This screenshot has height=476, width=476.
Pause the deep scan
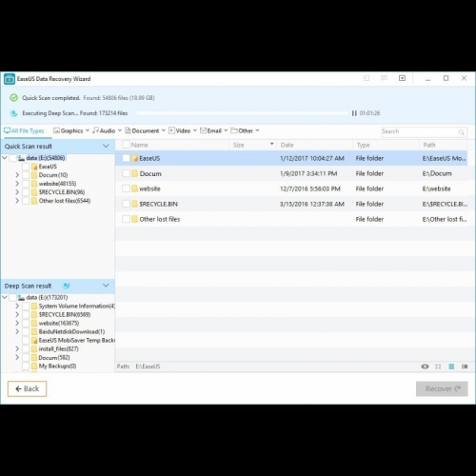coord(354,113)
